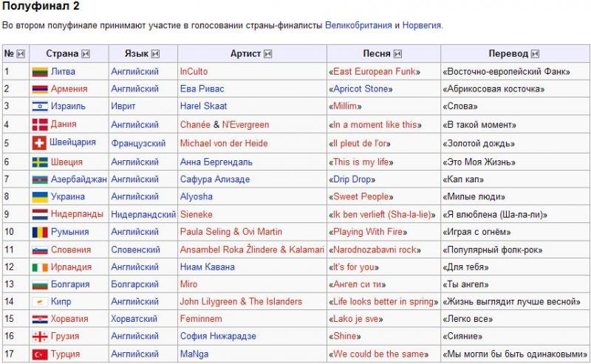Sort table by the Перевод column icon
This screenshot has width=591, height=364.
pyautogui.click(x=535, y=54)
